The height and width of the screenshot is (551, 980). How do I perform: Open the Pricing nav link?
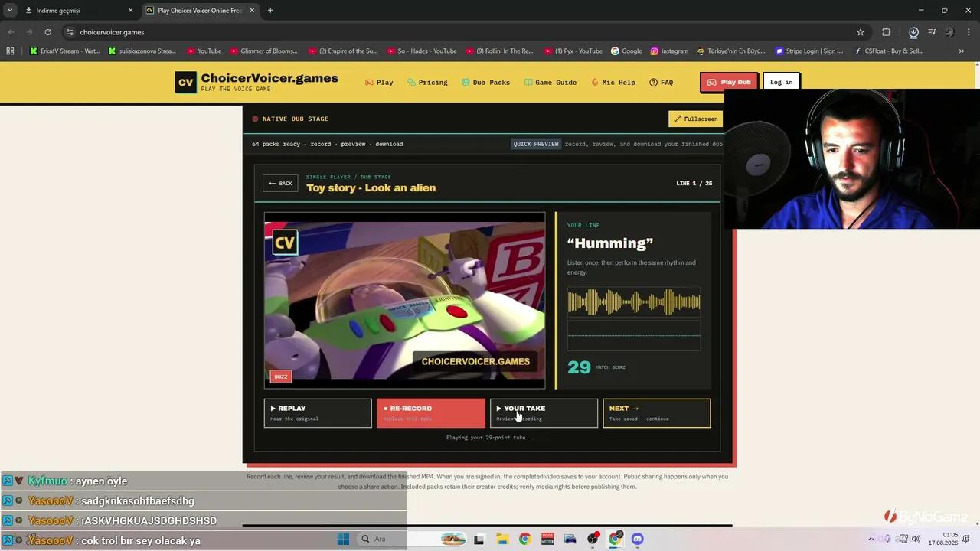427,83
